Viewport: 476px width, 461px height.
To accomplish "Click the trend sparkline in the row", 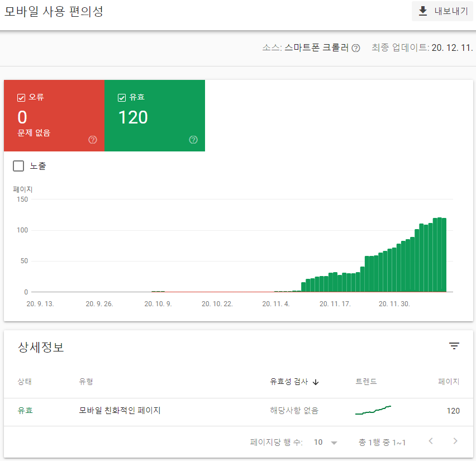I will coord(373,410).
